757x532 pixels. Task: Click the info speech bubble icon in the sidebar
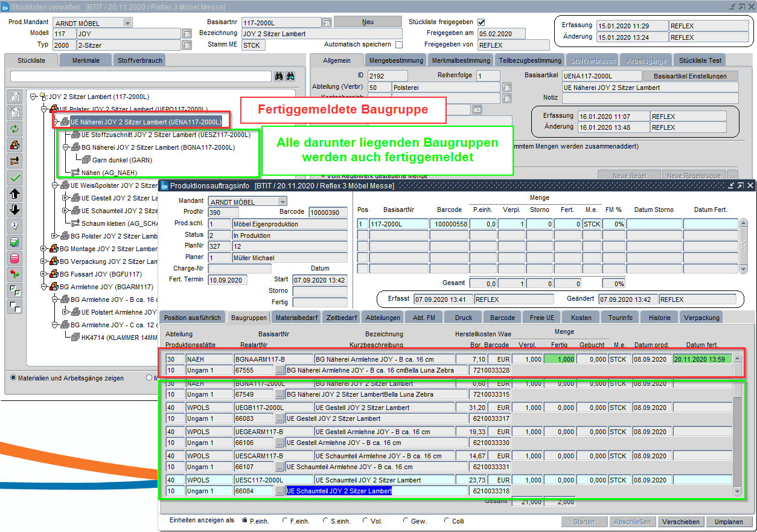(15, 226)
